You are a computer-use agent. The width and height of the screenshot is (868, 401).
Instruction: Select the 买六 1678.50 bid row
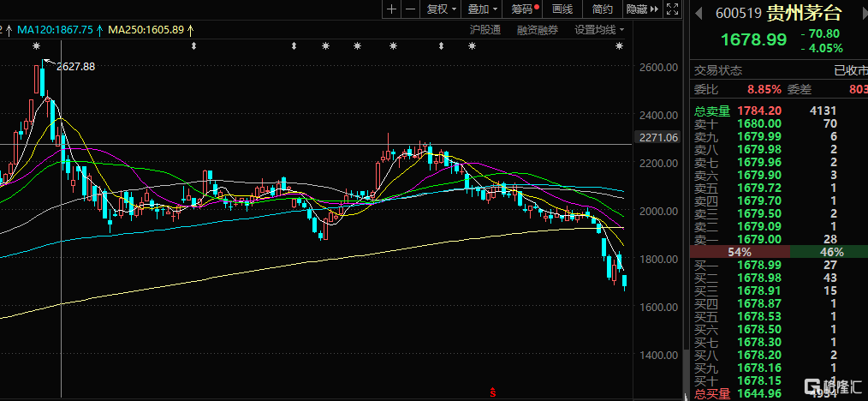778,329
